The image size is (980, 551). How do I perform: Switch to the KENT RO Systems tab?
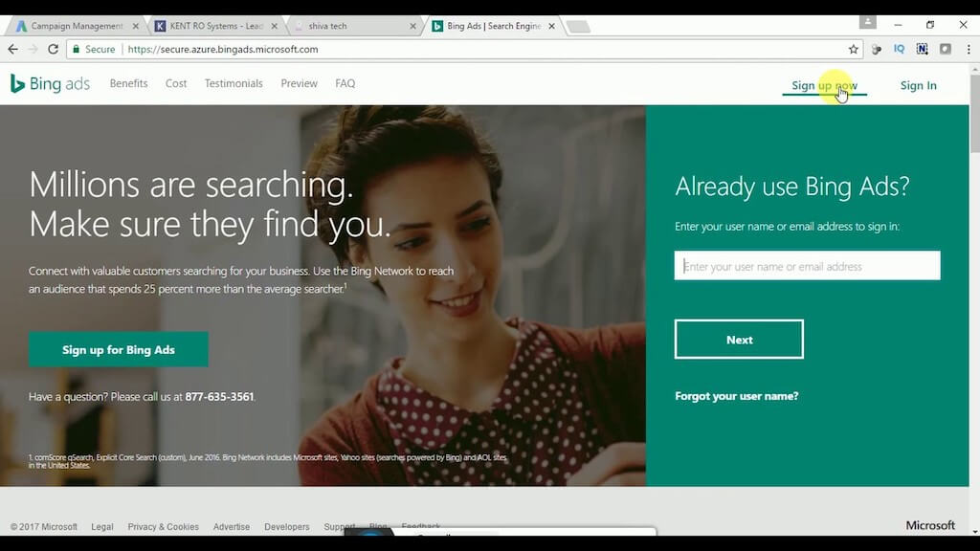(x=215, y=26)
